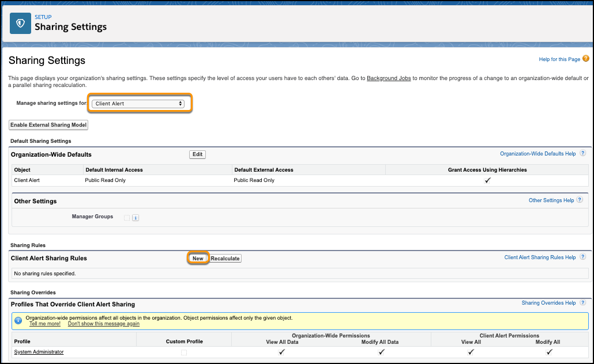Image resolution: width=594 pixels, height=364 pixels.
Task: Click the Organization-Wide Defaults Help question icon
Action: pyautogui.click(x=582, y=154)
